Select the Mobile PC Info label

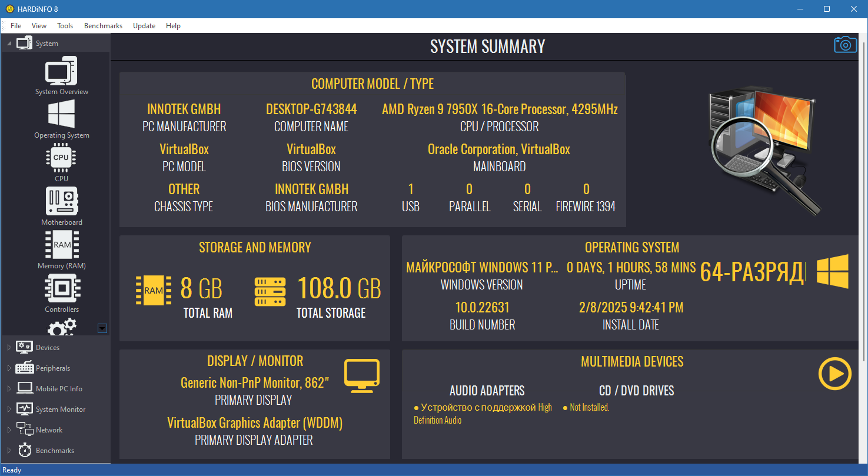tap(59, 389)
